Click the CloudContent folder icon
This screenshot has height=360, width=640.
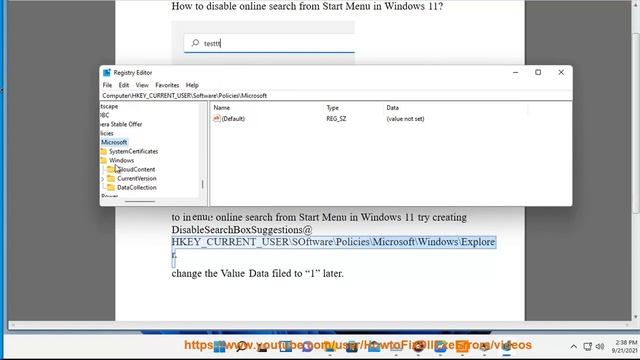(111, 169)
